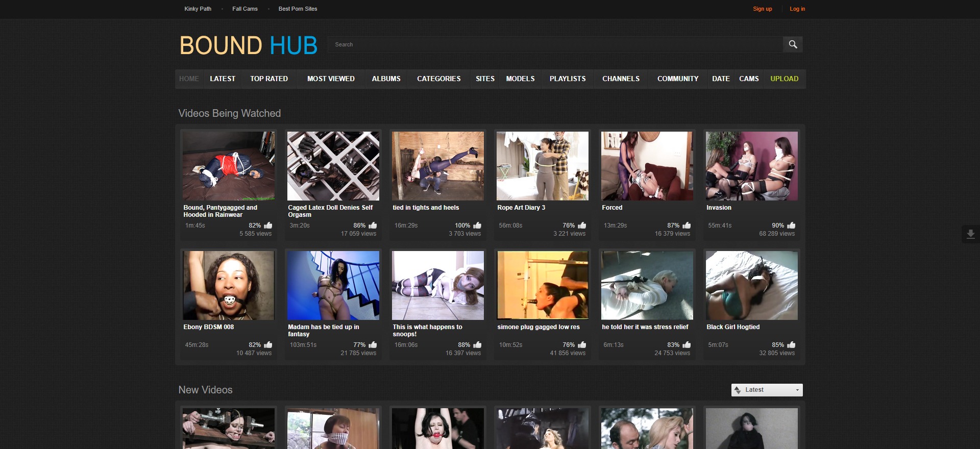Image resolution: width=980 pixels, height=449 pixels.
Task: Open the CHANNELS menu item
Action: coord(621,79)
